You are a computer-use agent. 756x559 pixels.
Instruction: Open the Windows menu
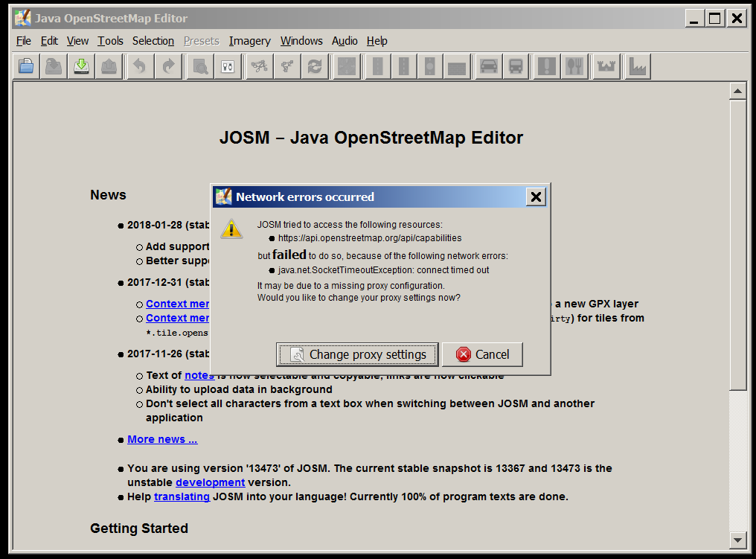301,41
